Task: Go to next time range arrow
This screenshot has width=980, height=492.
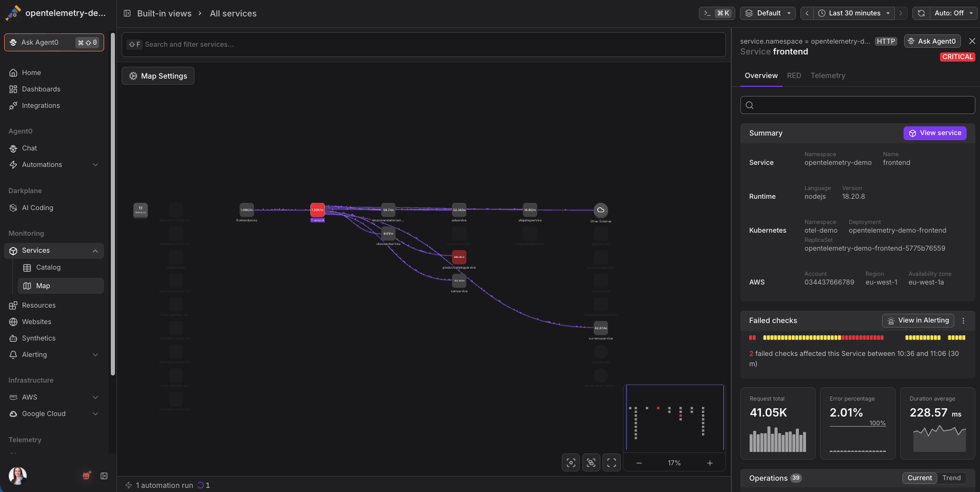Action: click(900, 13)
